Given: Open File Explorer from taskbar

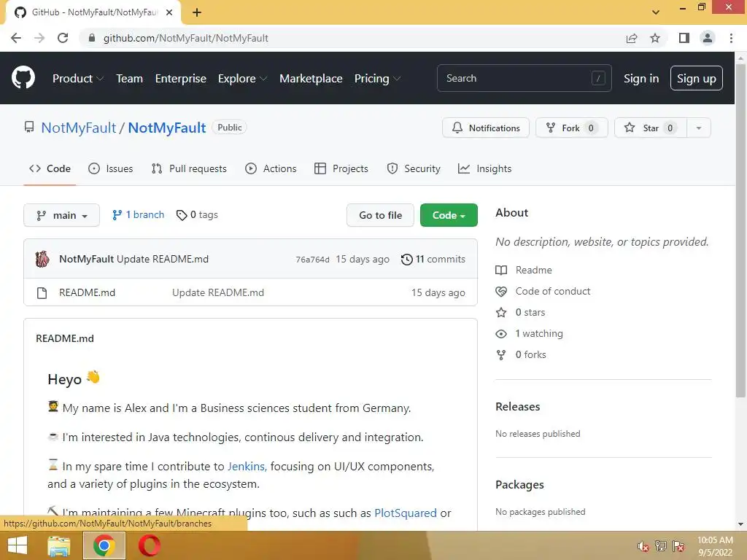Looking at the screenshot, I should click(59, 546).
